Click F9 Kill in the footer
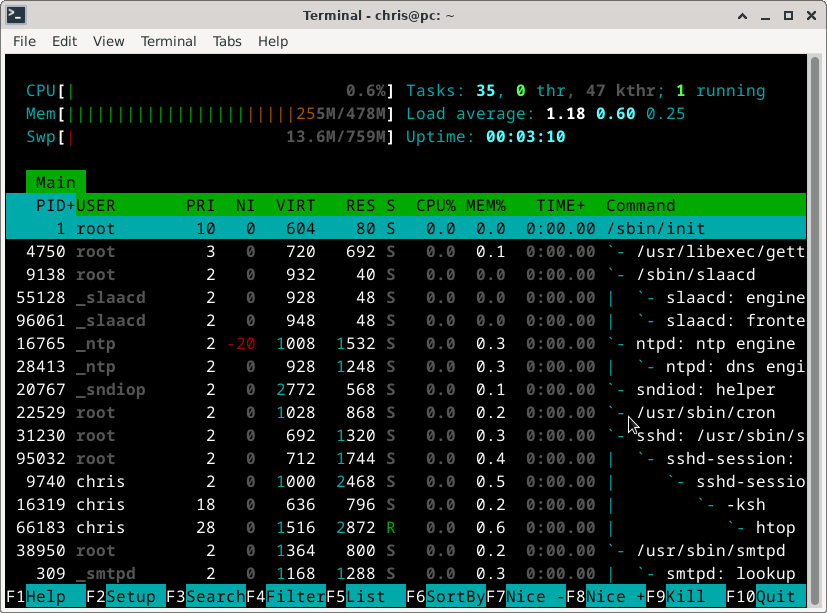 [685, 597]
